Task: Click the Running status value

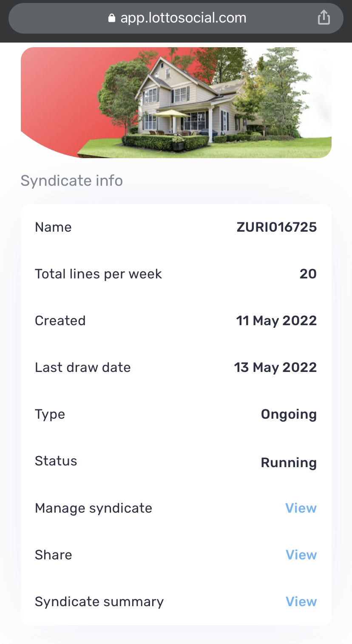Action: 289,462
